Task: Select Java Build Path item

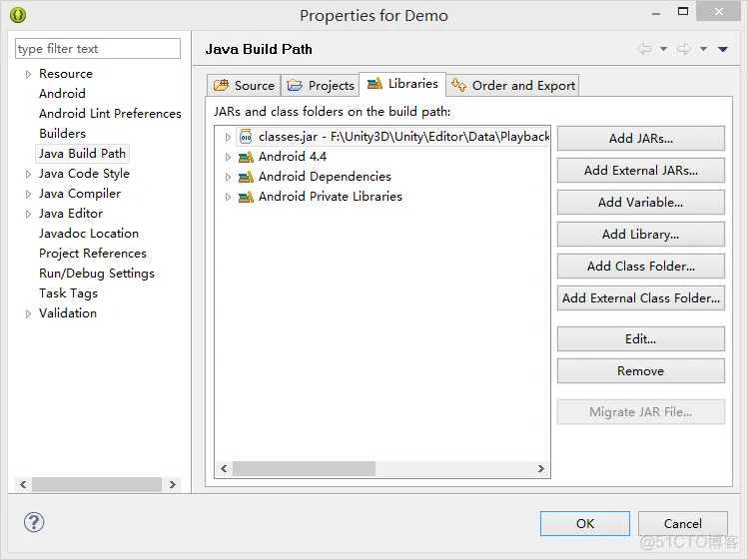Action: (82, 154)
